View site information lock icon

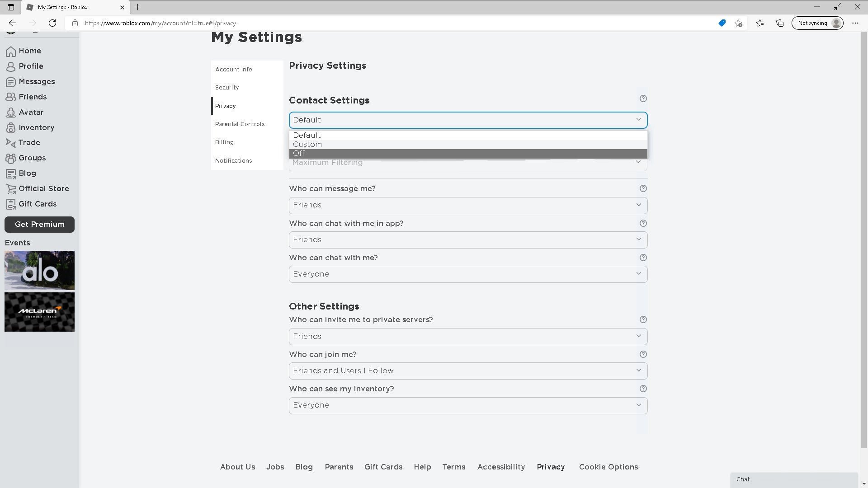75,23
